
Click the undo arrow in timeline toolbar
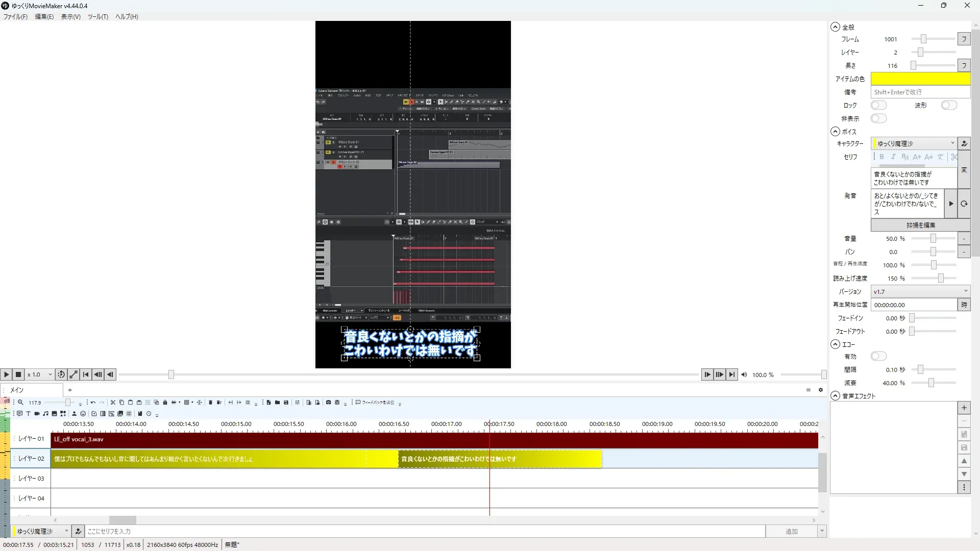93,403
